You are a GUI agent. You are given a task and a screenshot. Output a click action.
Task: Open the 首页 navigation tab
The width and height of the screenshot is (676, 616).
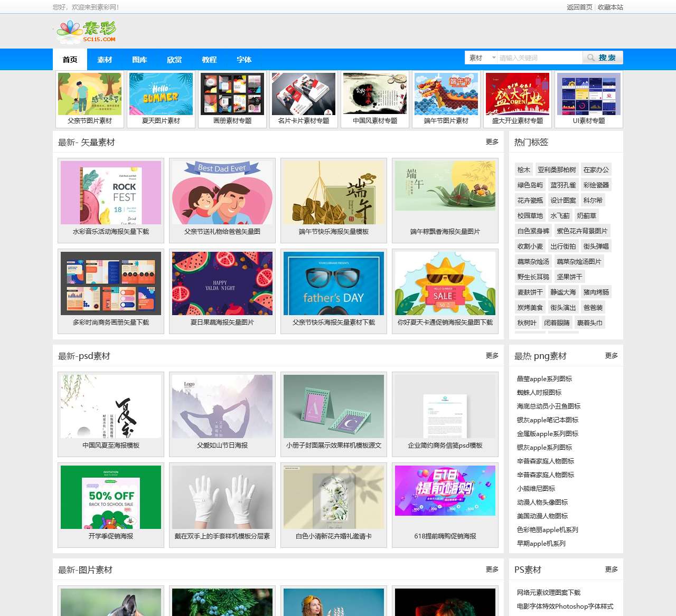tap(70, 60)
